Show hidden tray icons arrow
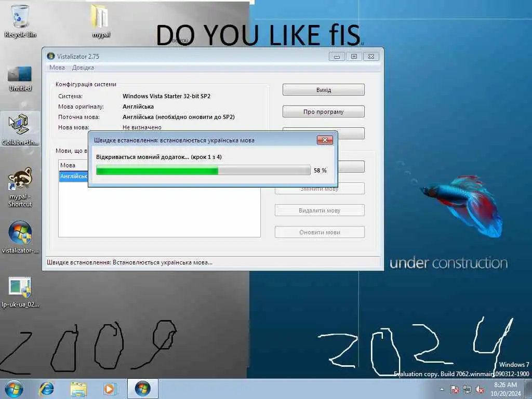This screenshot has height=399, width=532. [442, 390]
